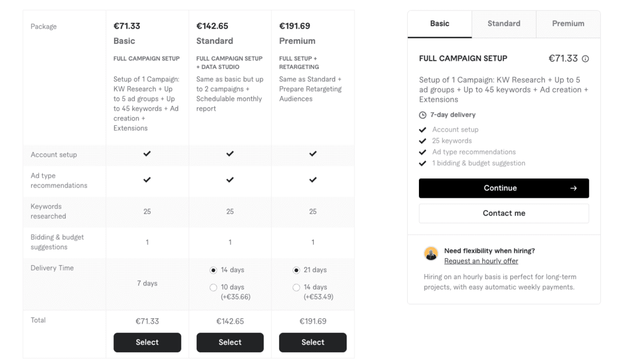Screen dimensions: 632x364
Task: Open the Request an hourly offer link
Action: pos(481,261)
